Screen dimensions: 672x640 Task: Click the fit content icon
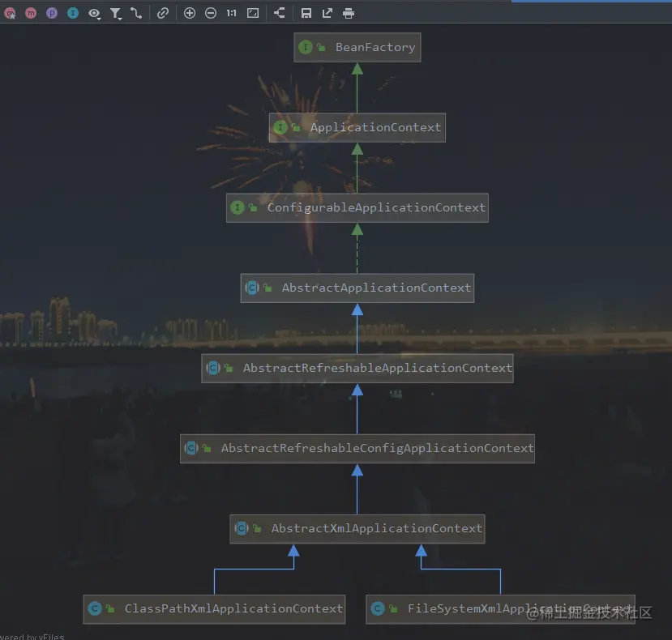(x=253, y=13)
